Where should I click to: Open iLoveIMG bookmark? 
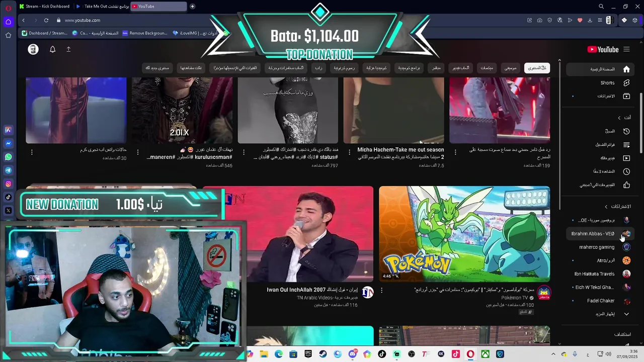(x=195, y=33)
